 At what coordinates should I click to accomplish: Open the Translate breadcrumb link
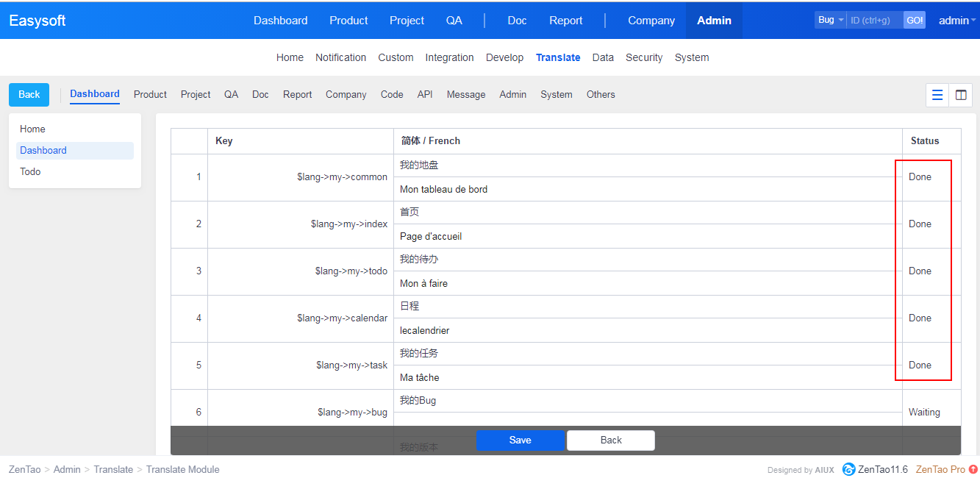tap(113, 469)
